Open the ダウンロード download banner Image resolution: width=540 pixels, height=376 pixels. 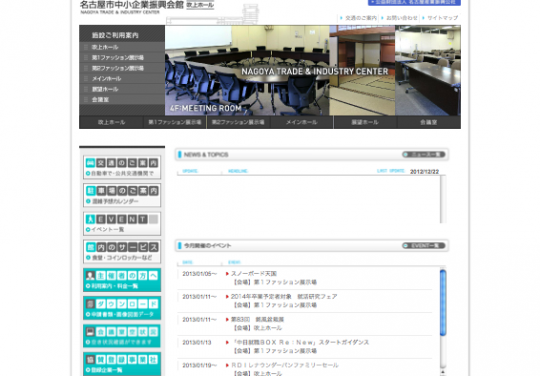[x=122, y=308]
